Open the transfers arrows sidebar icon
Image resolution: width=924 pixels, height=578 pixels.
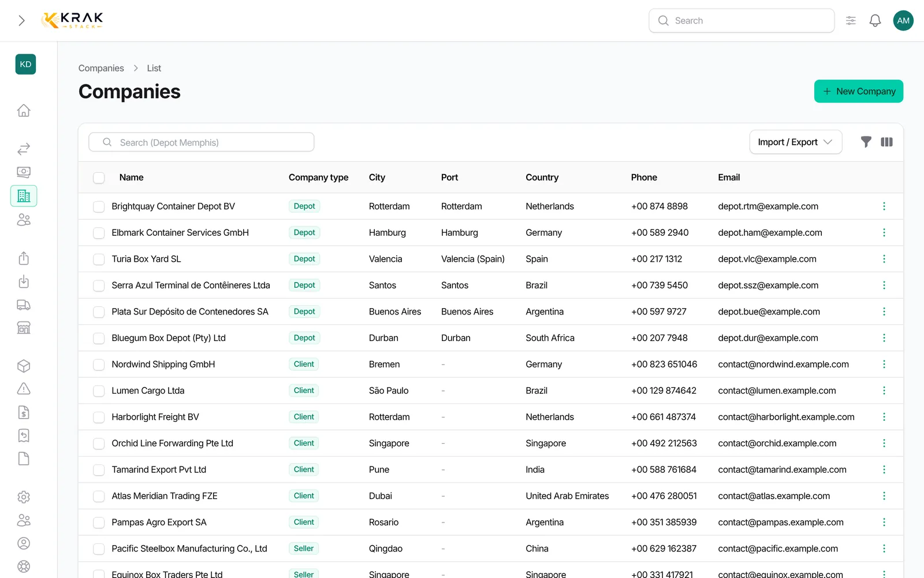click(24, 149)
